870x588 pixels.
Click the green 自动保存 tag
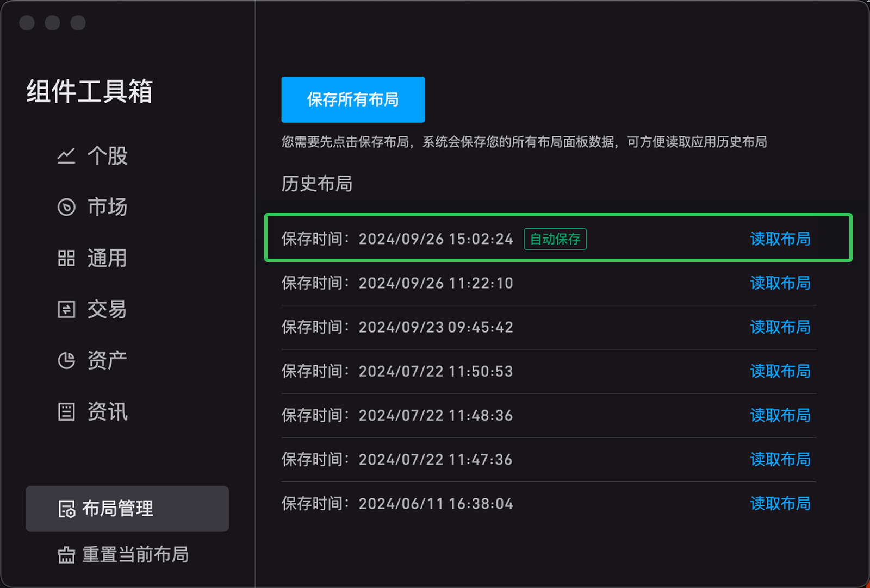[555, 239]
